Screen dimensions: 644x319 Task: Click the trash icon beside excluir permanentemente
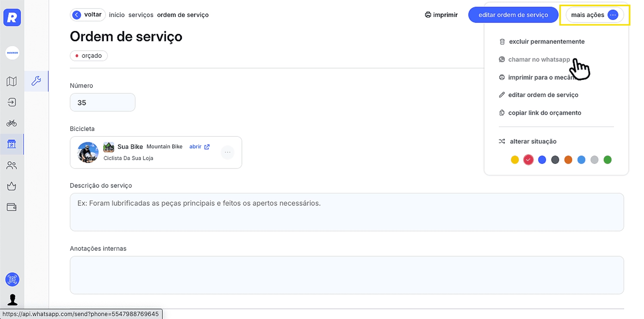click(502, 41)
